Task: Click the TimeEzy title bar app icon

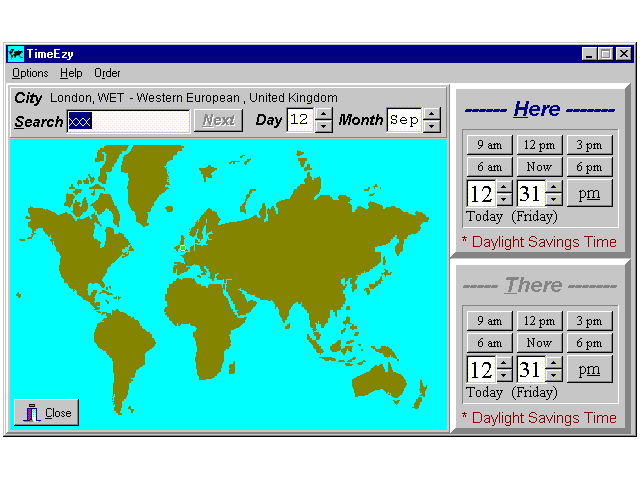Action: (15, 54)
